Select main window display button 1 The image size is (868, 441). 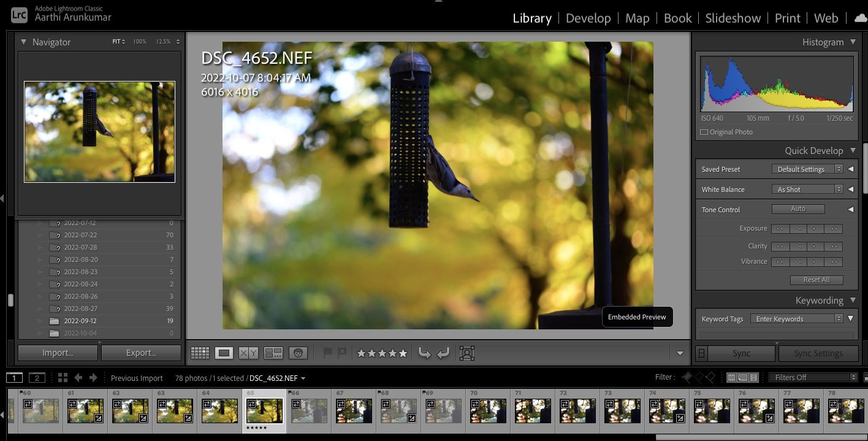(14, 378)
